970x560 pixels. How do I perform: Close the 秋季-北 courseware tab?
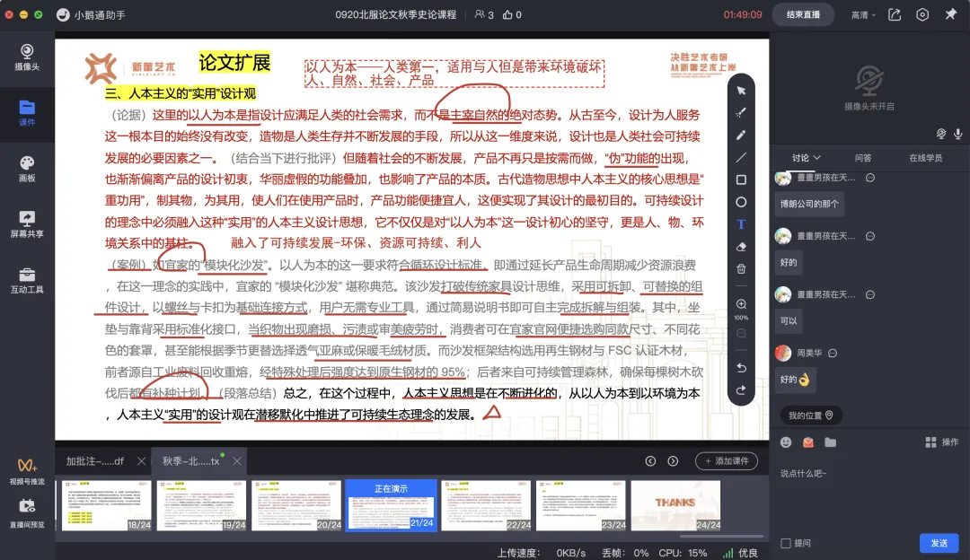(237, 461)
